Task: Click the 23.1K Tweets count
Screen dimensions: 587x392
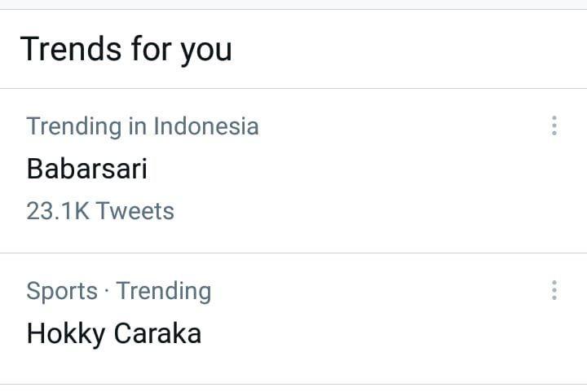Action: tap(100, 211)
